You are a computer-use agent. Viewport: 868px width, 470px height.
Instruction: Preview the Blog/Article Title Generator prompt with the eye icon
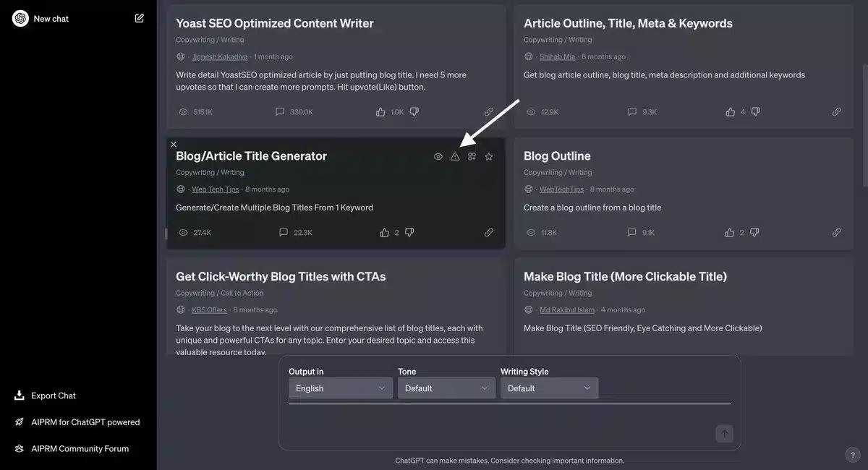click(438, 156)
